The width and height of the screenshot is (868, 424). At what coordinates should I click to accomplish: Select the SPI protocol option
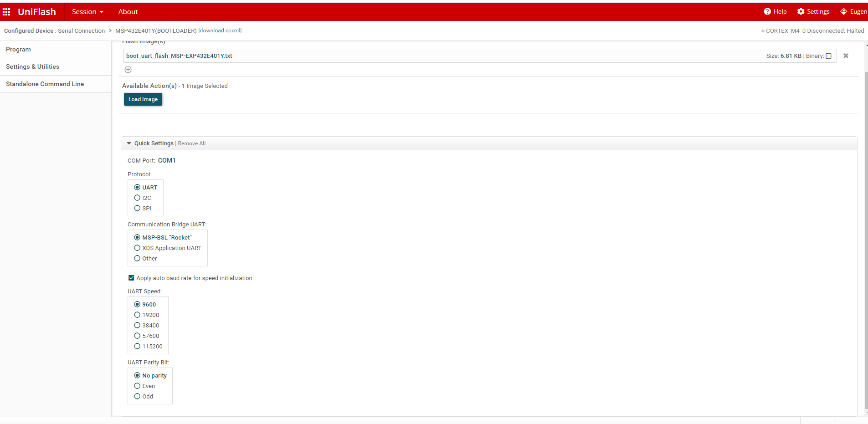pyautogui.click(x=137, y=208)
